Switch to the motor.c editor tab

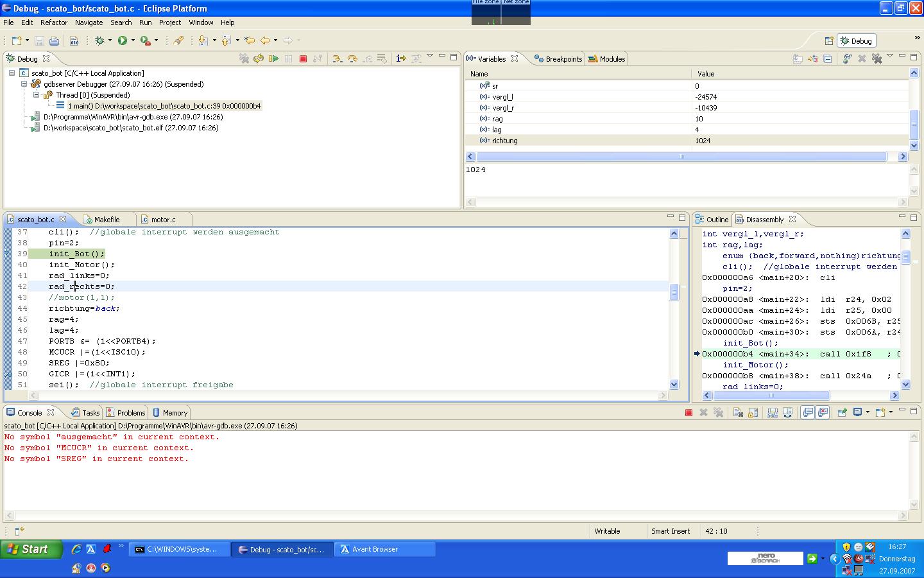tap(163, 219)
